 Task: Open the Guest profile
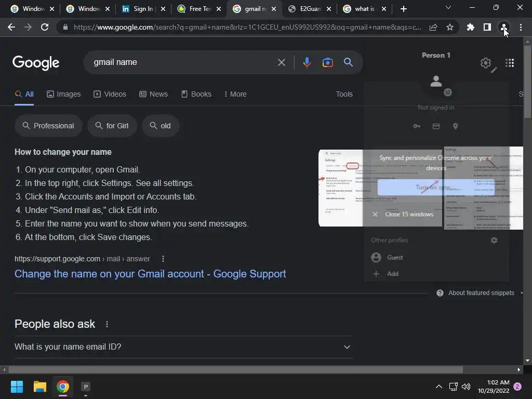pos(436,258)
